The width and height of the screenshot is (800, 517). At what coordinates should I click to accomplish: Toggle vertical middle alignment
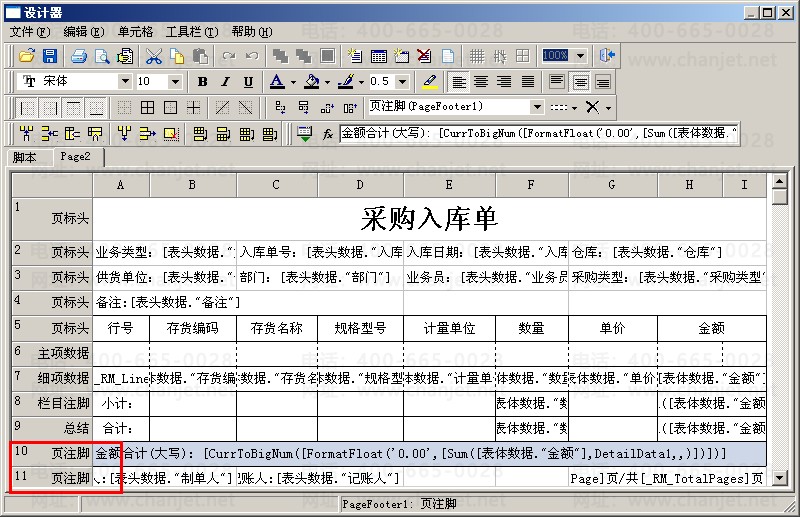pyautogui.click(x=580, y=81)
